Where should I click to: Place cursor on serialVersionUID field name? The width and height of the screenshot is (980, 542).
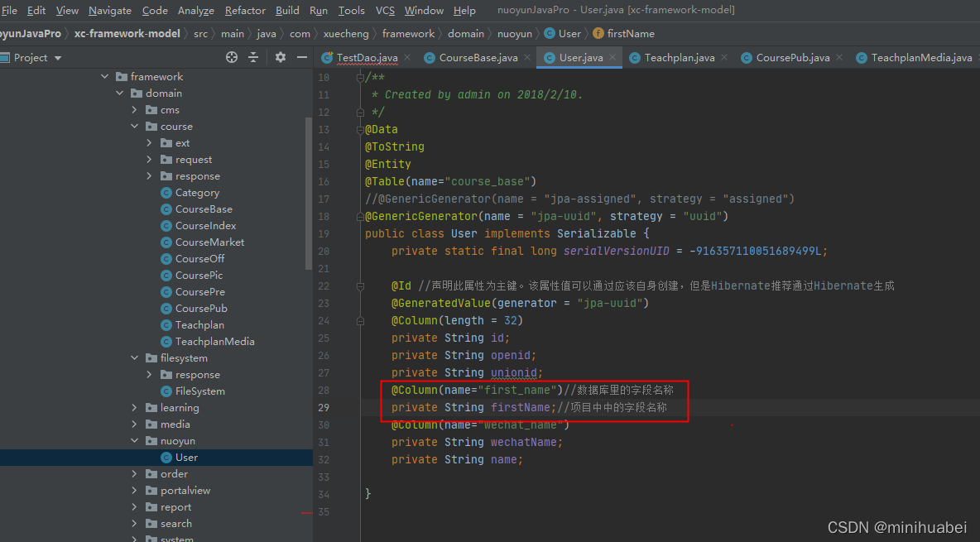click(617, 251)
